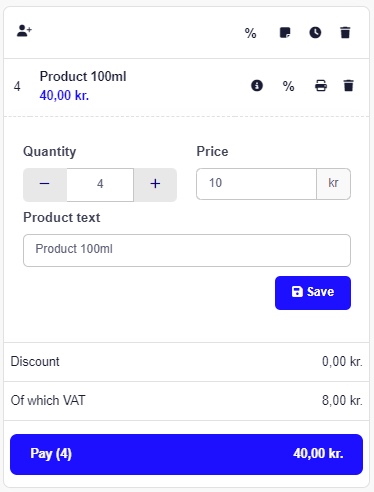Apply line discount to Product 100ml

[288, 86]
